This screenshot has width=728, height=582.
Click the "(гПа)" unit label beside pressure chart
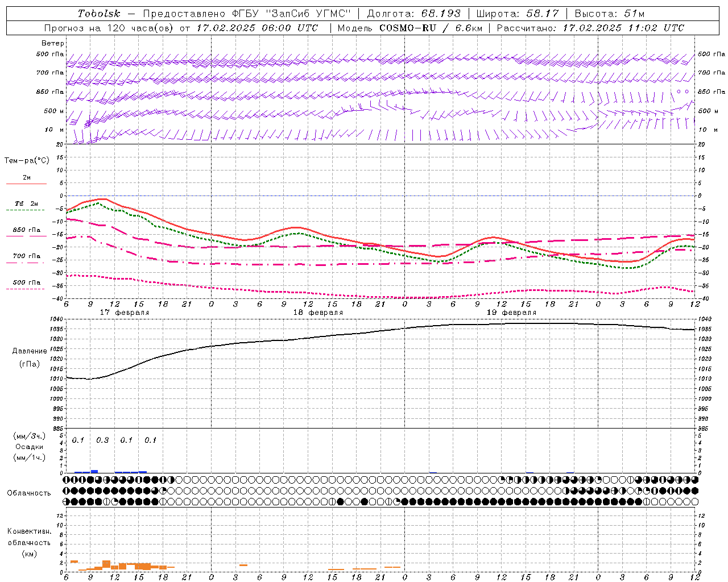pos(29,364)
